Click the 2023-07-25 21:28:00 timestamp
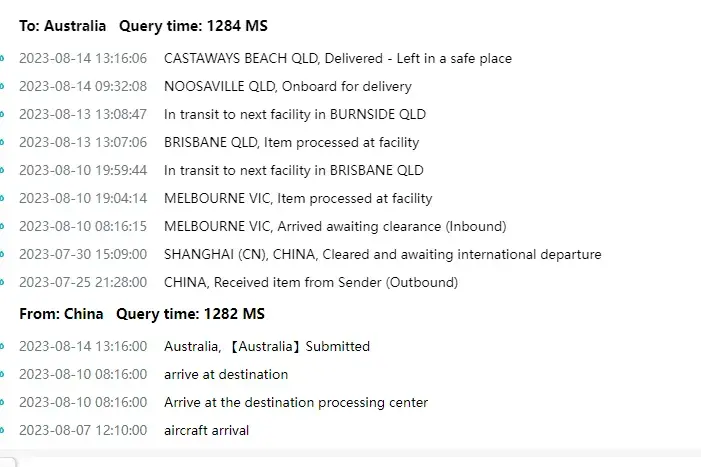This screenshot has width=701, height=467. click(83, 282)
